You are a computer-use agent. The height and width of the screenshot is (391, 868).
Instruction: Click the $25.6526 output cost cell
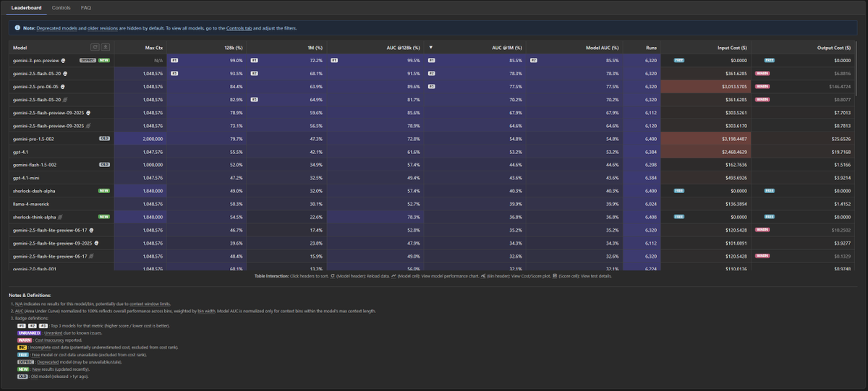802,138
